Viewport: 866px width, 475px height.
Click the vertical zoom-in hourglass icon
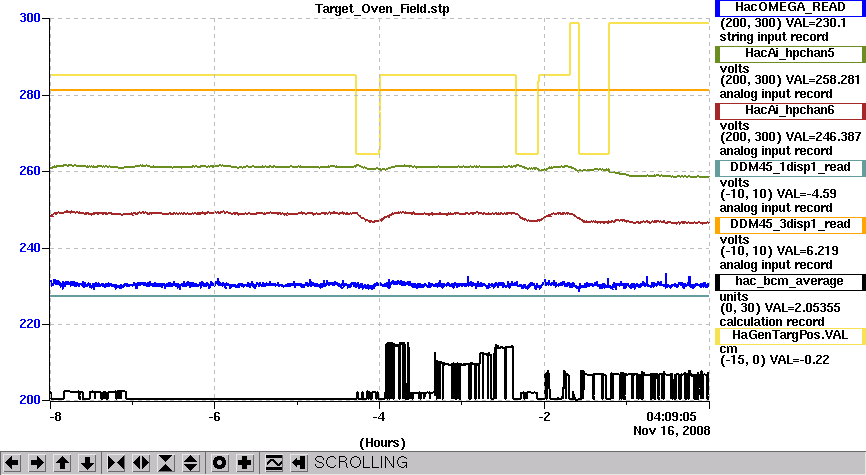point(166,463)
